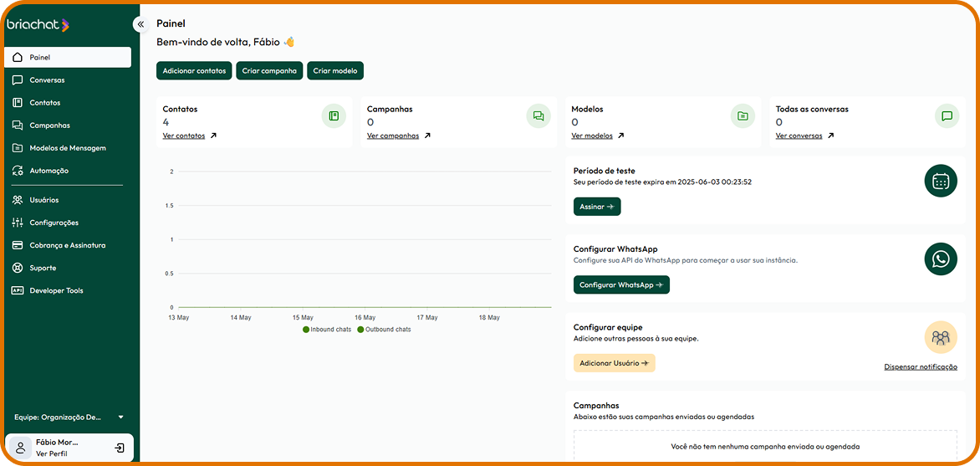Open Conversas in the sidebar
Viewport: 980px width, 466px height.
[47, 80]
